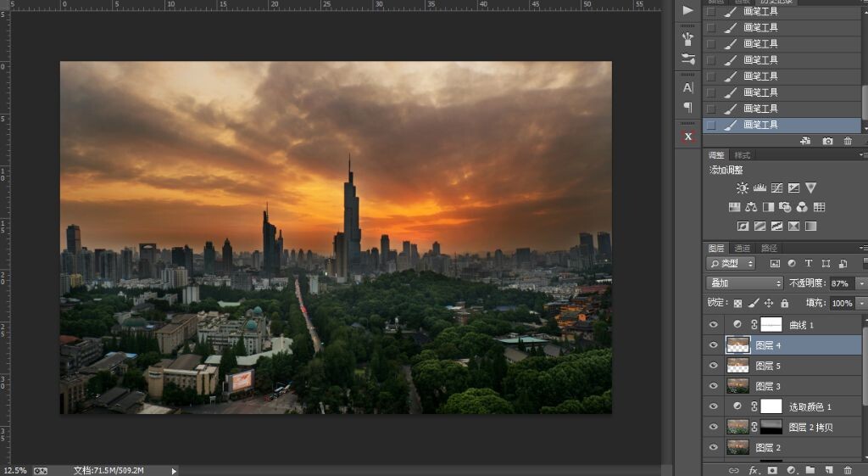Filter layers by smart objects
This screenshot has width=868, height=476.
click(x=843, y=263)
